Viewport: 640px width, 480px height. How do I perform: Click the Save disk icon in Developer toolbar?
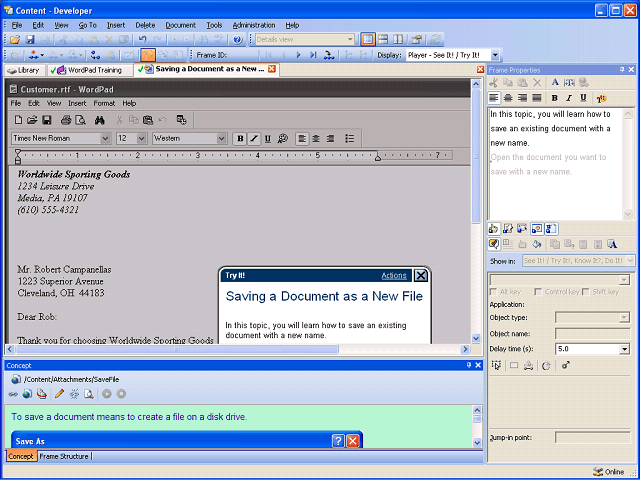coord(30,40)
